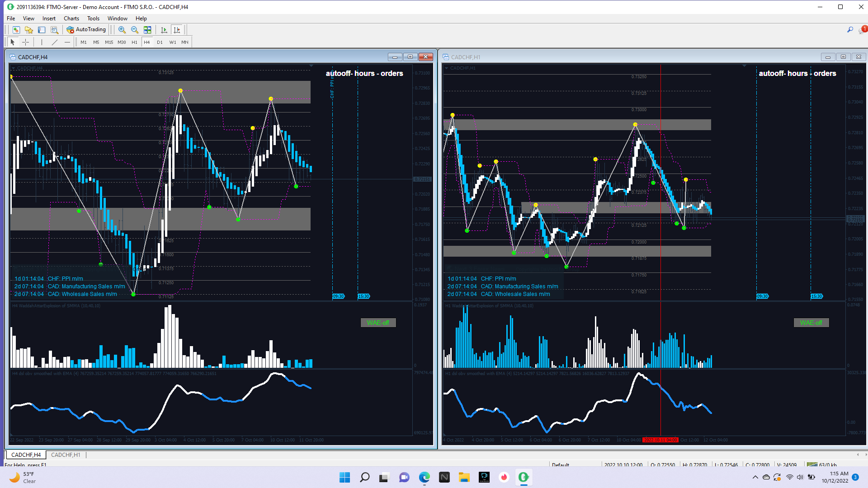Toggle WAE-off button on H4 chart

[378, 323]
